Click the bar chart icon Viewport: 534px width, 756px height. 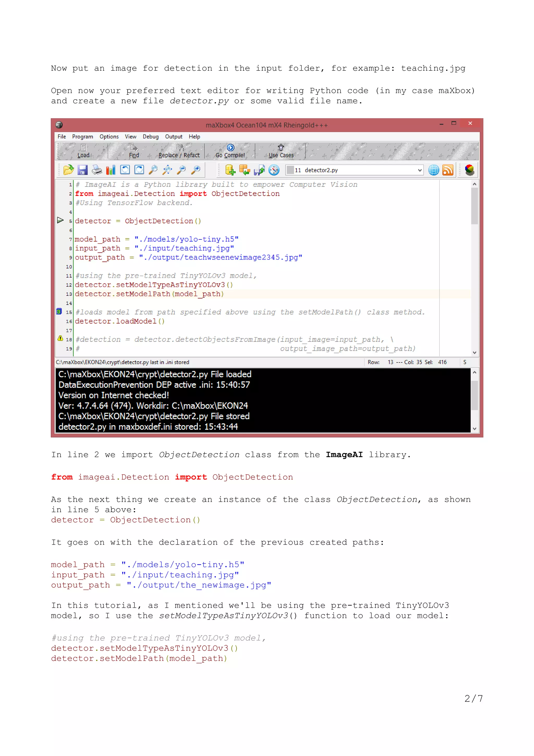111,170
